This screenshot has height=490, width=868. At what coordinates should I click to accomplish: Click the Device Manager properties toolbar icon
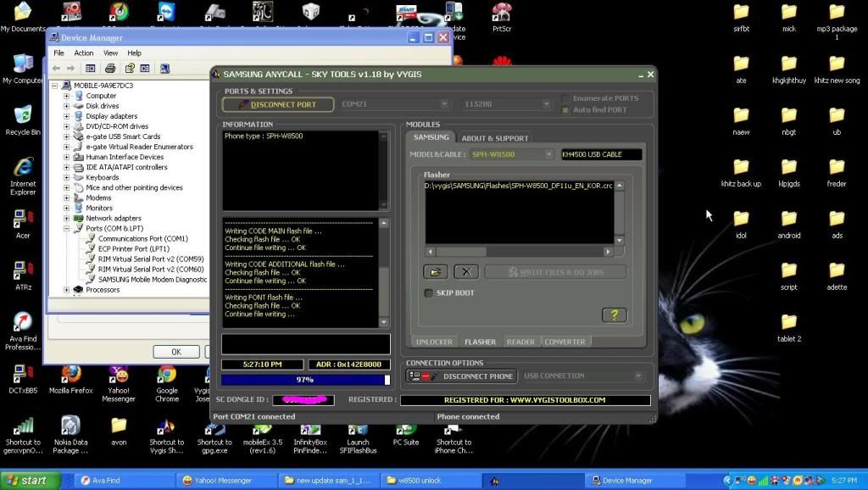coord(130,68)
